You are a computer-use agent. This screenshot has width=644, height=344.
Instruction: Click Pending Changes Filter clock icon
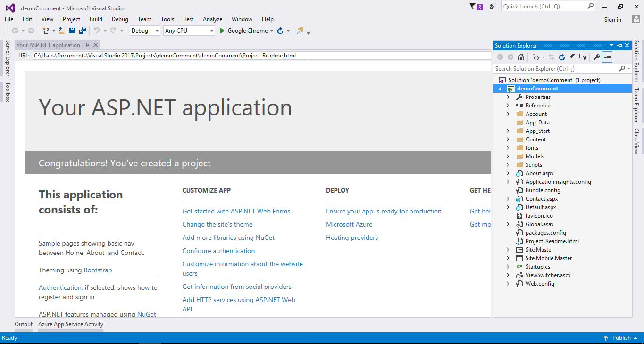[x=535, y=57]
